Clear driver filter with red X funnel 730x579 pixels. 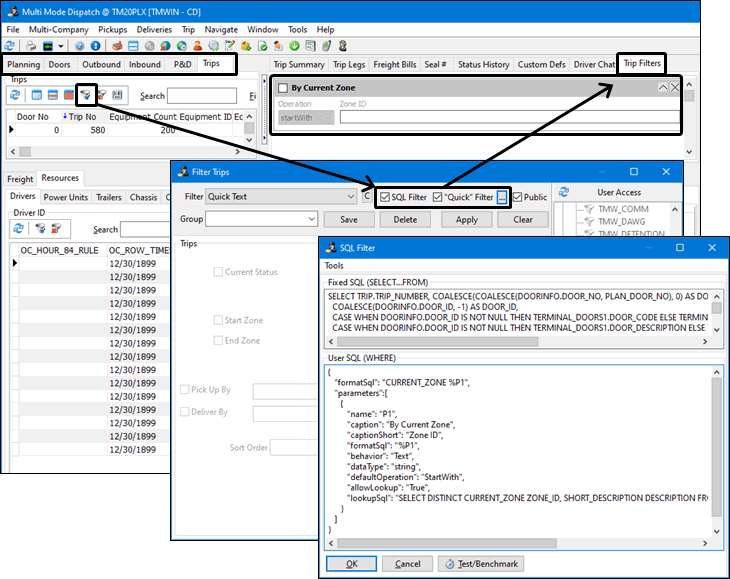56,229
